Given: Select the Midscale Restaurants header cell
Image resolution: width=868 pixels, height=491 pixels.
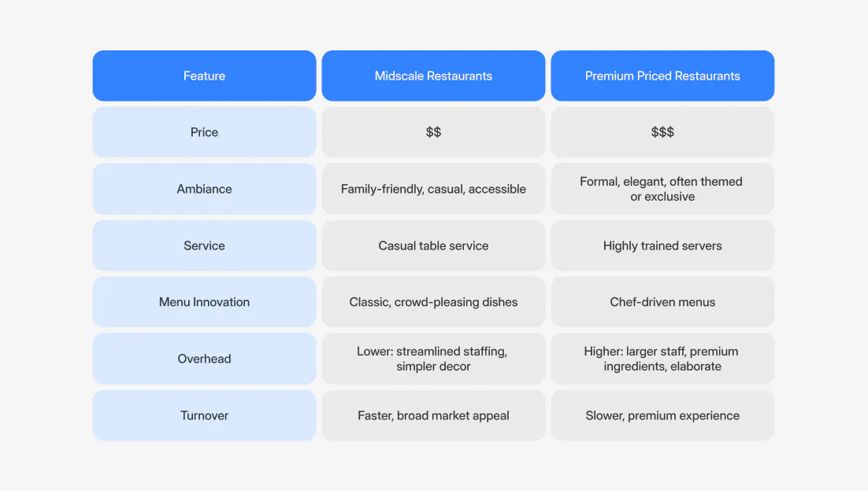Looking at the screenshot, I should [433, 76].
